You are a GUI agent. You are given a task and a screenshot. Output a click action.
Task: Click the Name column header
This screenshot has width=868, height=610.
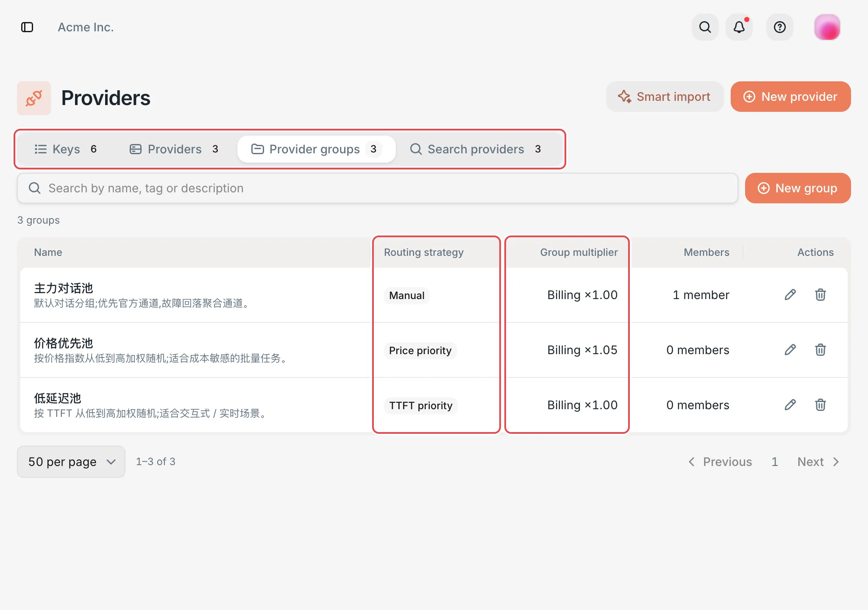[48, 252]
